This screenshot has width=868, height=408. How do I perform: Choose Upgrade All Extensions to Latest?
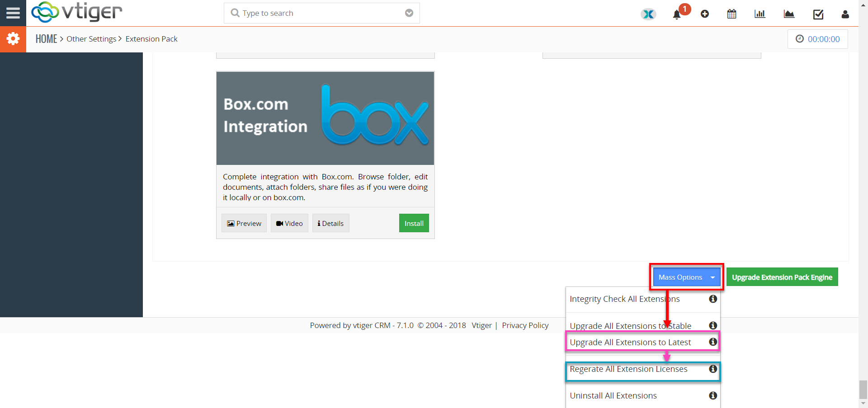(x=630, y=342)
